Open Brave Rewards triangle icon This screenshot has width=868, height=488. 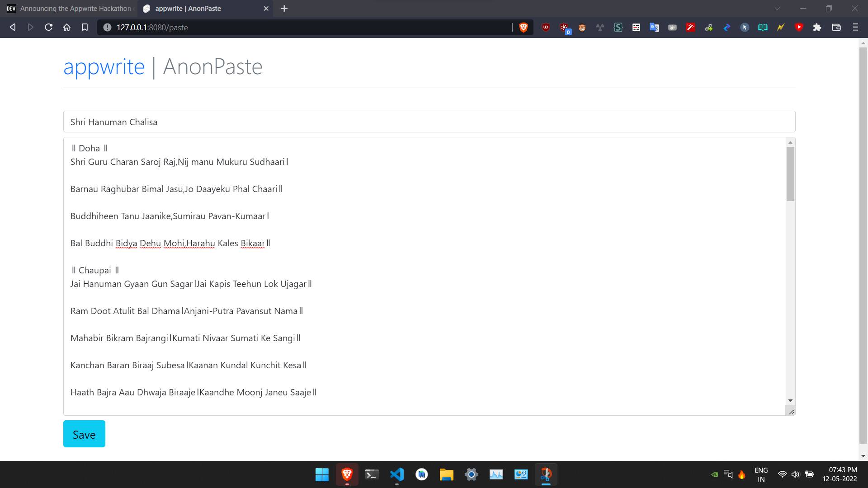coord(799,27)
